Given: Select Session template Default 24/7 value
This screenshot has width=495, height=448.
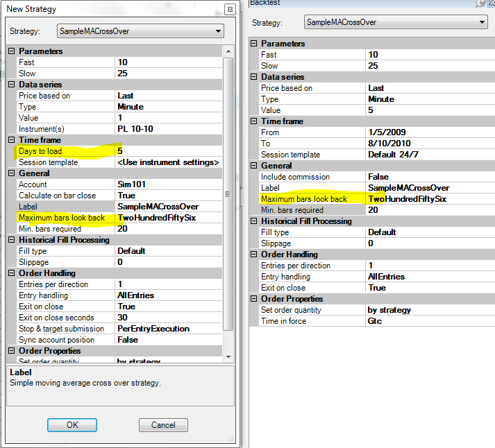Looking at the screenshot, I should pos(430,155).
